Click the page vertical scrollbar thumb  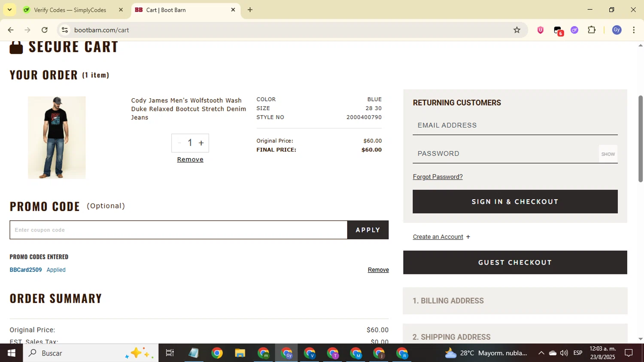[x=641, y=139]
